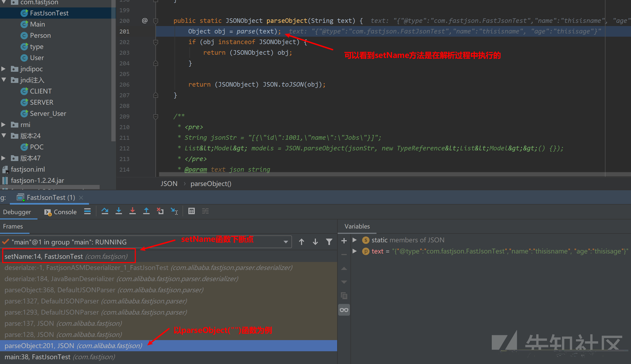This screenshot has width=631, height=364.
Task: Open the thread selector dropdown for main thread
Action: click(x=286, y=242)
